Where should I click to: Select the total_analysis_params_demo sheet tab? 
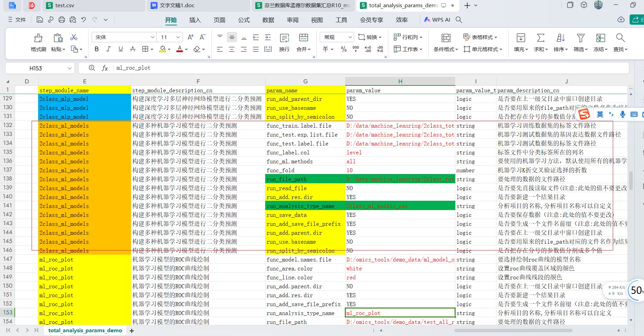pyautogui.click(x=85, y=331)
